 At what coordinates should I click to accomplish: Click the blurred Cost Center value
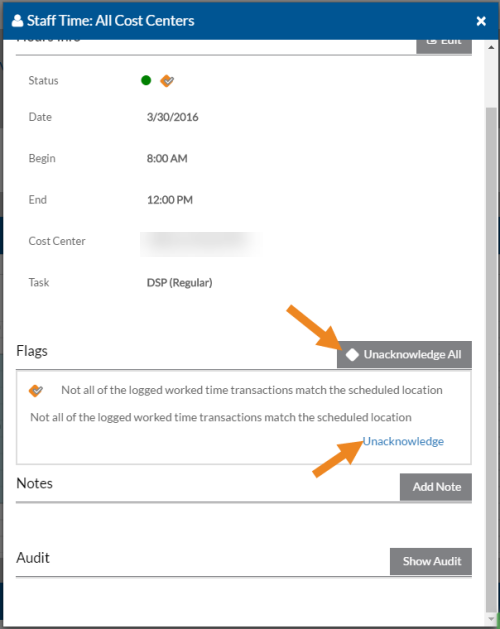(x=201, y=244)
